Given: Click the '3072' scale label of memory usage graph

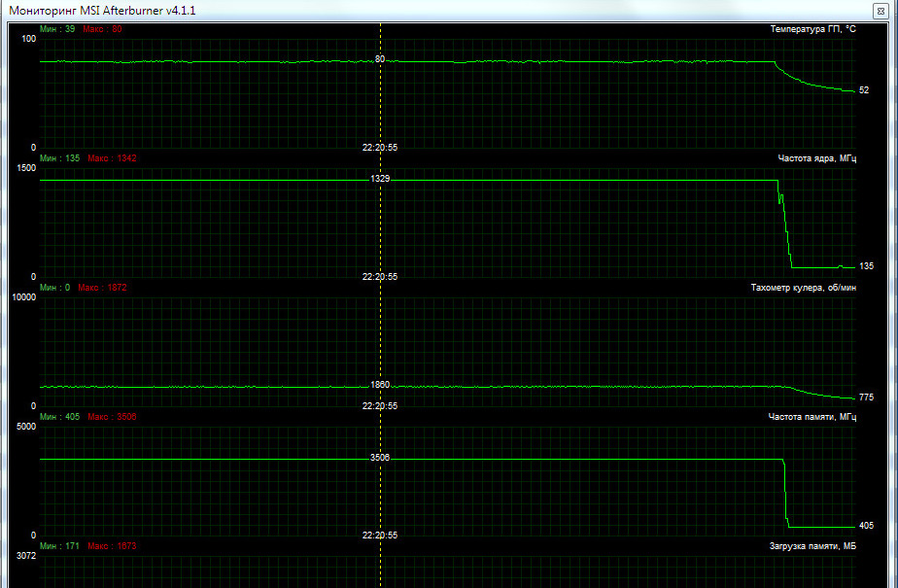Looking at the screenshot, I should [x=26, y=556].
